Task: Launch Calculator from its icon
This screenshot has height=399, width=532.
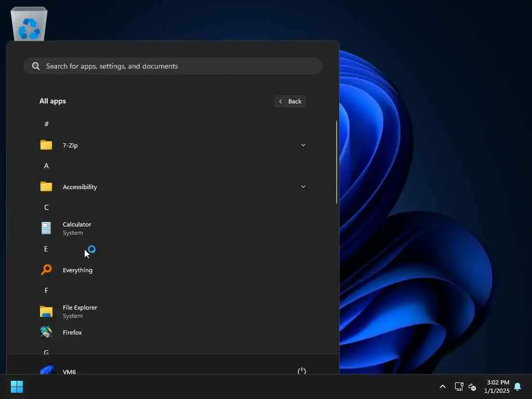Action: 46,229
